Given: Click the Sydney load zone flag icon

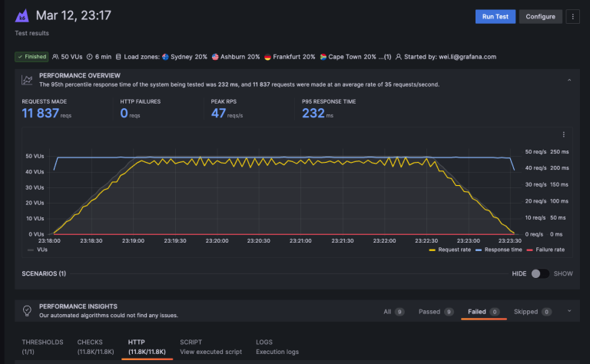Looking at the screenshot, I should click(x=165, y=57).
